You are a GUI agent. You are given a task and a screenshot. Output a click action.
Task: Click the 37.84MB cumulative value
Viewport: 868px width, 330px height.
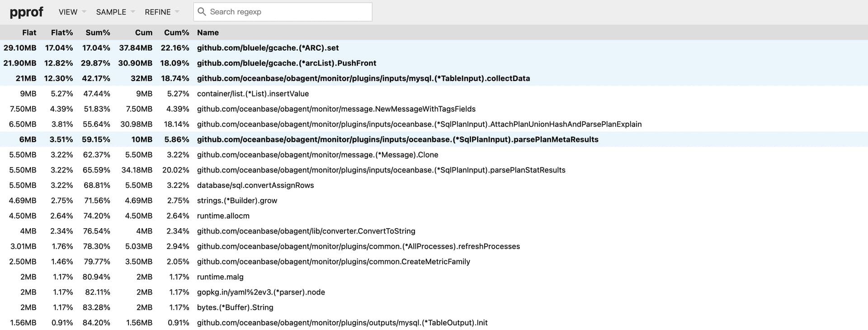tap(136, 48)
